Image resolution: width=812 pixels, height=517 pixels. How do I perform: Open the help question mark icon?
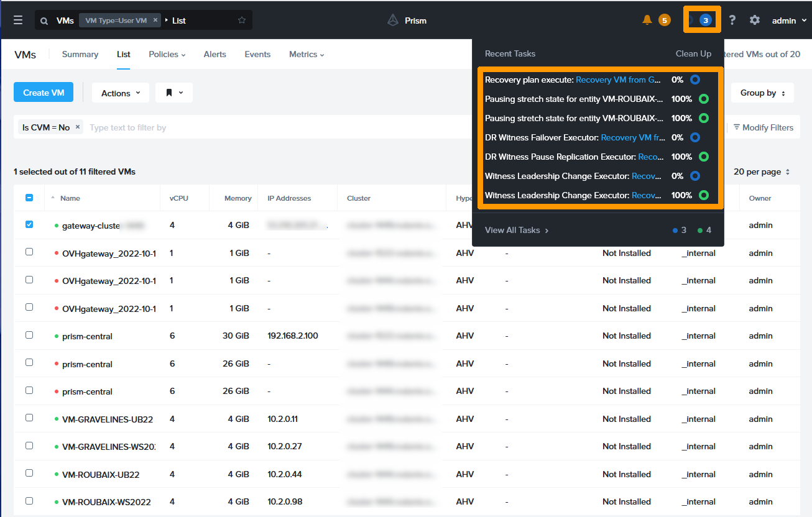coord(732,21)
